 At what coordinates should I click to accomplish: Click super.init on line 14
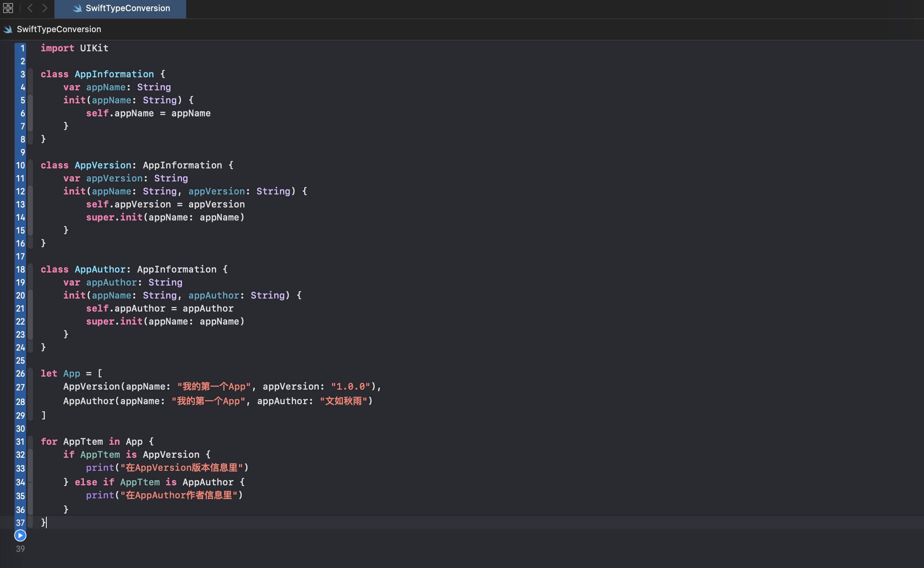[x=114, y=217]
